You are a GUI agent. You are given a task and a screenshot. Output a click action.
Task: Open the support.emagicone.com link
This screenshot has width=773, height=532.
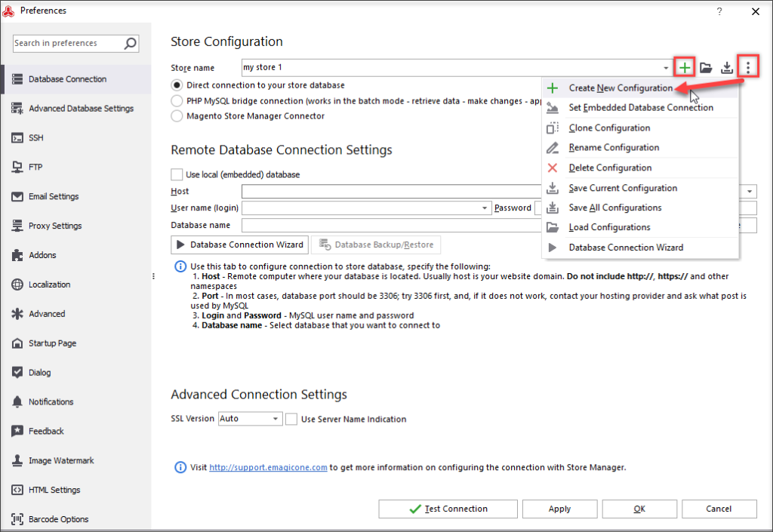pyautogui.click(x=268, y=467)
